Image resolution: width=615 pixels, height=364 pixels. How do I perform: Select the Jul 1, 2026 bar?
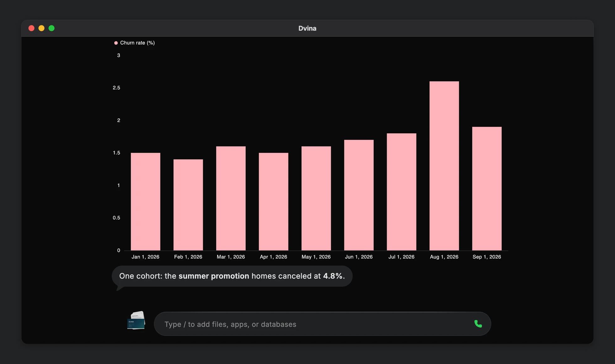point(402,192)
